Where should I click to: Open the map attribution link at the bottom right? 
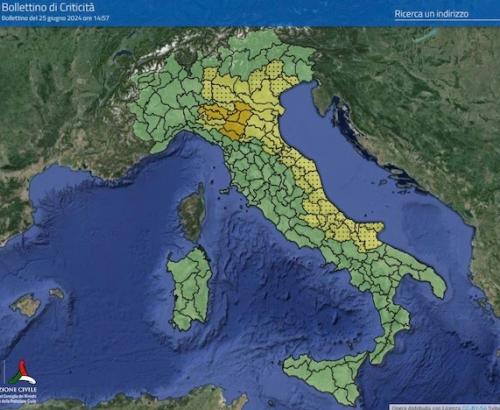[445, 407]
